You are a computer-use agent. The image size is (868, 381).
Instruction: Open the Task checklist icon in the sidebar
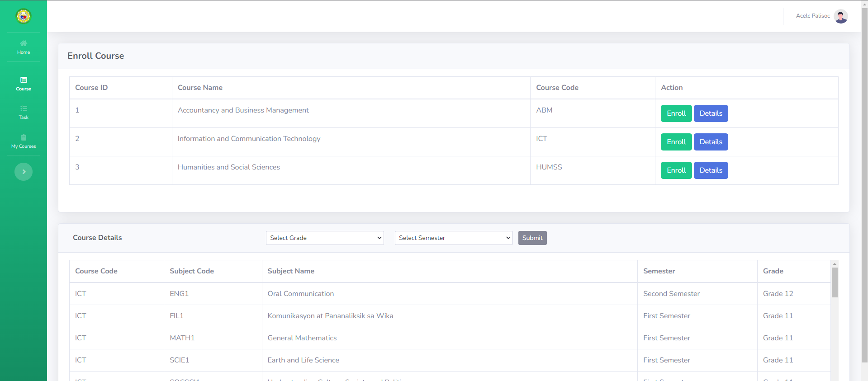tap(24, 108)
